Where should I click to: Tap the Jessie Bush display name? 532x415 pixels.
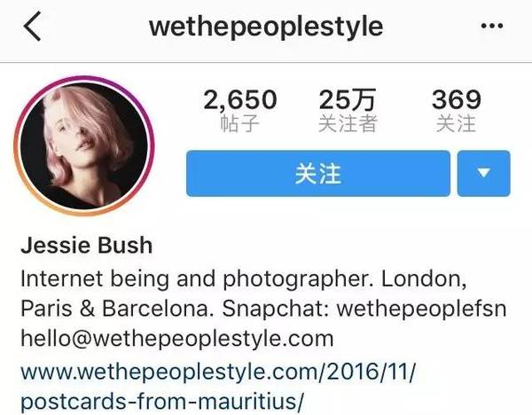tap(87, 245)
